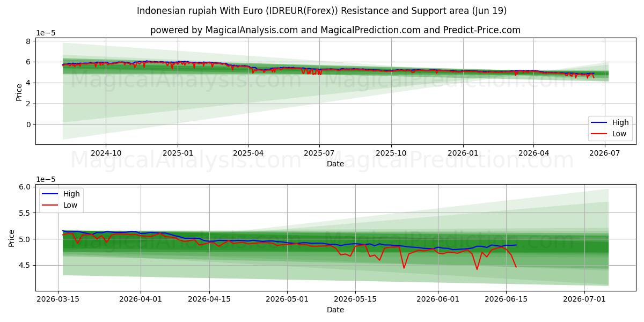Click y-axis value 5.5 on bottom chart

tap(25, 213)
